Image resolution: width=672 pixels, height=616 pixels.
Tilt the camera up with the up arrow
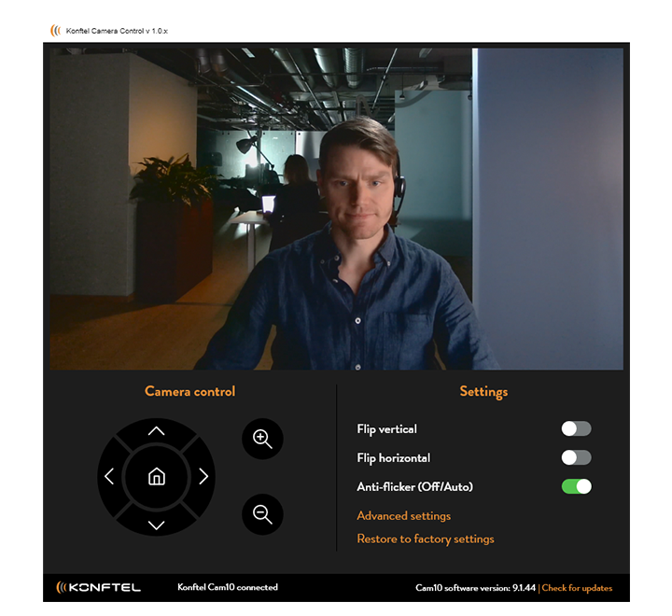click(156, 430)
